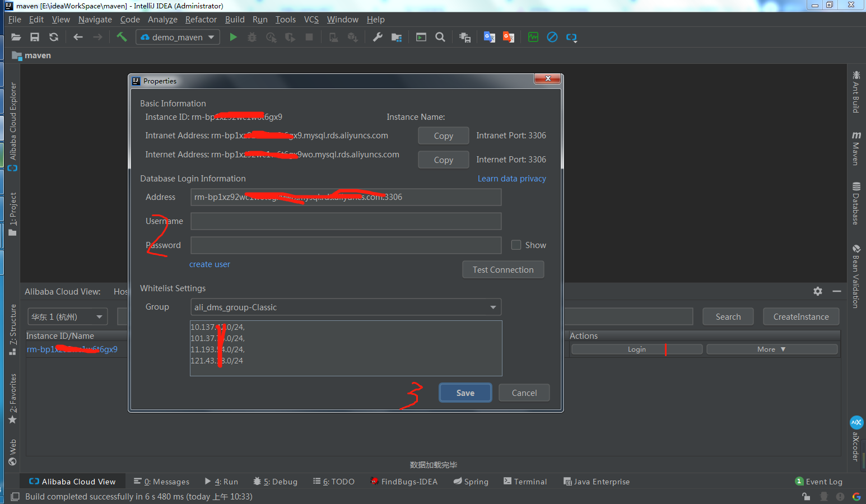This screenshot has width=866, height=504.
Task: Click into the Username input field
Action: [346, 221]
